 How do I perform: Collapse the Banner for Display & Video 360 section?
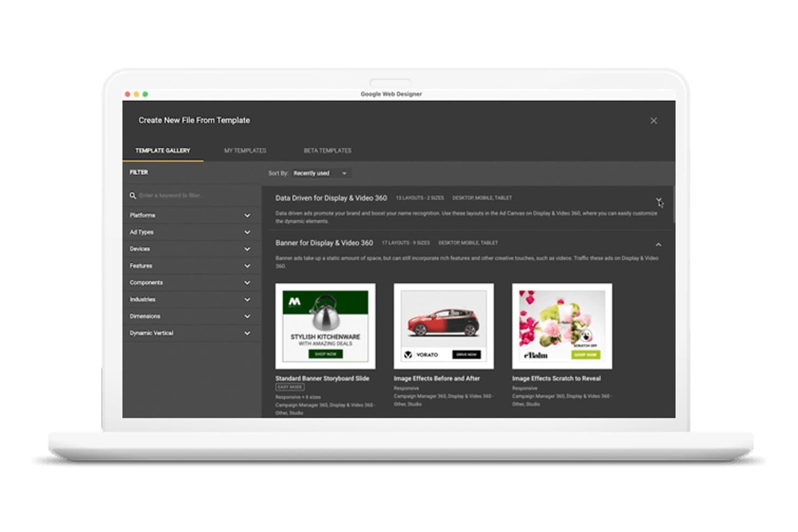(x=658, y=245)
